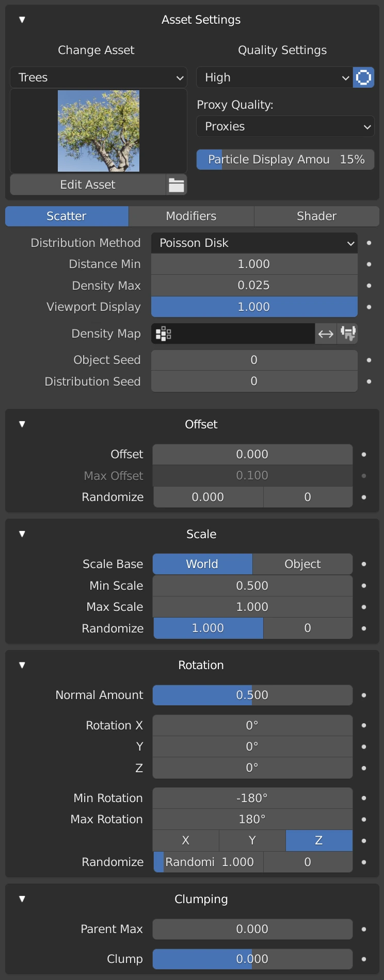Set Scale Base to Object
The image size is (384, 980).
coord(302,564)
